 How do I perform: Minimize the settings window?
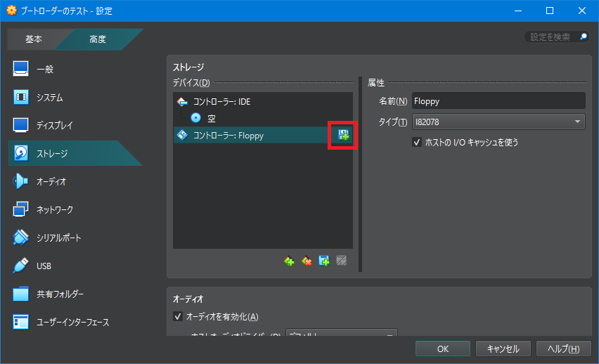[518, 11]
